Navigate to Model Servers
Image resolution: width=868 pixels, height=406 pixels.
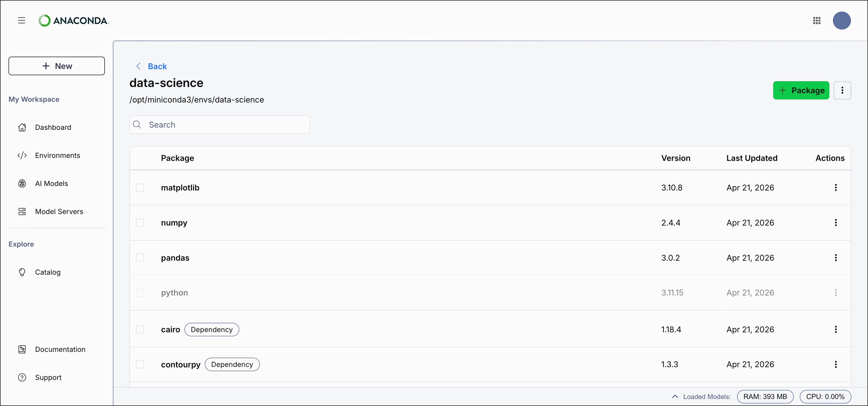59,212
